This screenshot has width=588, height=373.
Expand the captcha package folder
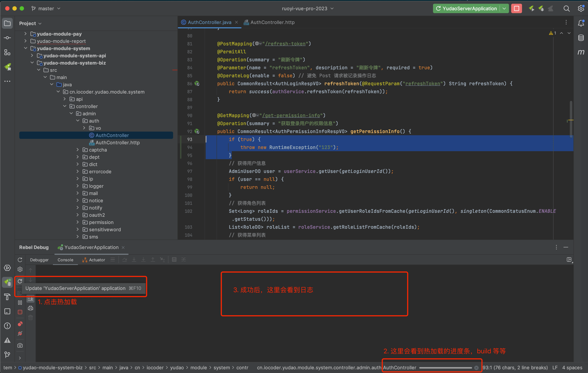click(x=77, y=150)
